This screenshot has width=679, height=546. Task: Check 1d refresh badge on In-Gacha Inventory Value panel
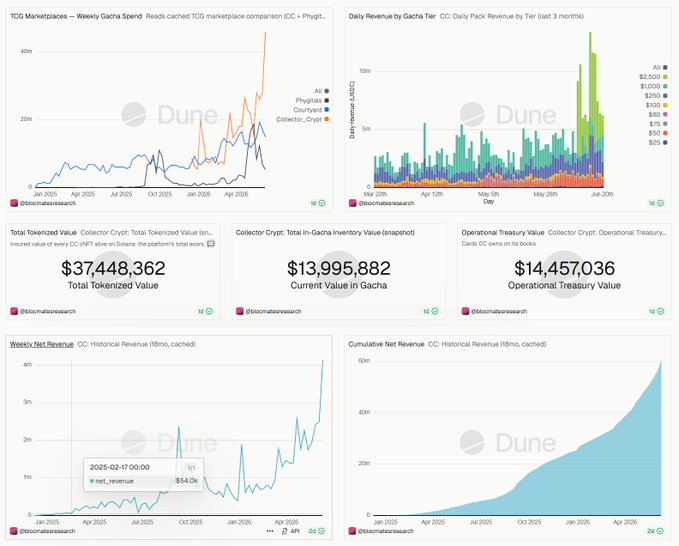[431, 311]
